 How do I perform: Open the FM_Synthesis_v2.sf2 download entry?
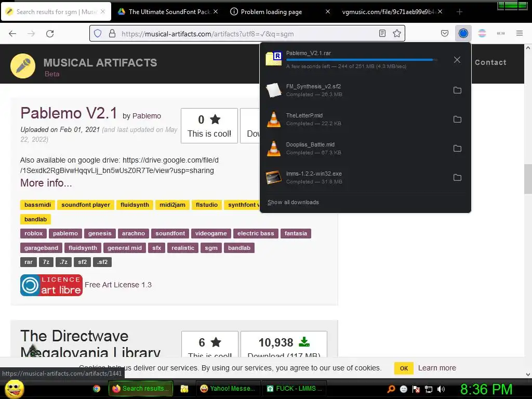[354, 90]
